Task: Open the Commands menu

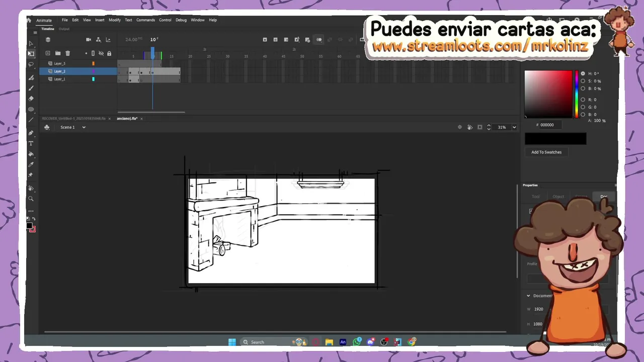Action: click(x=145, y=20)
